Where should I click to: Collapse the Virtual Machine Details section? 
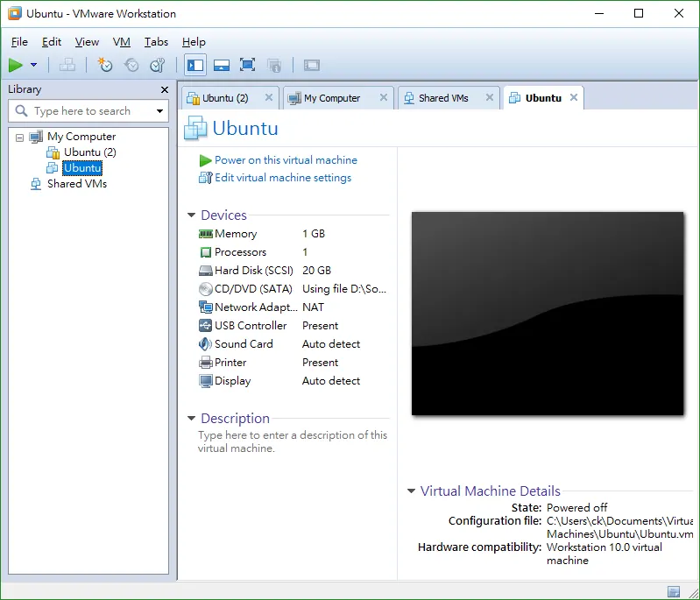point(411,491)
